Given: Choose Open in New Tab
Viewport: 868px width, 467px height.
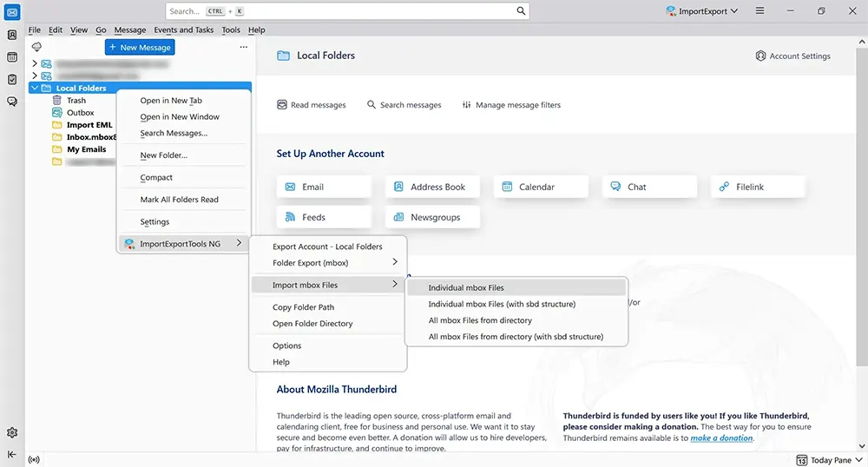Looking at the screenshot, I should (x=184, y=100).
